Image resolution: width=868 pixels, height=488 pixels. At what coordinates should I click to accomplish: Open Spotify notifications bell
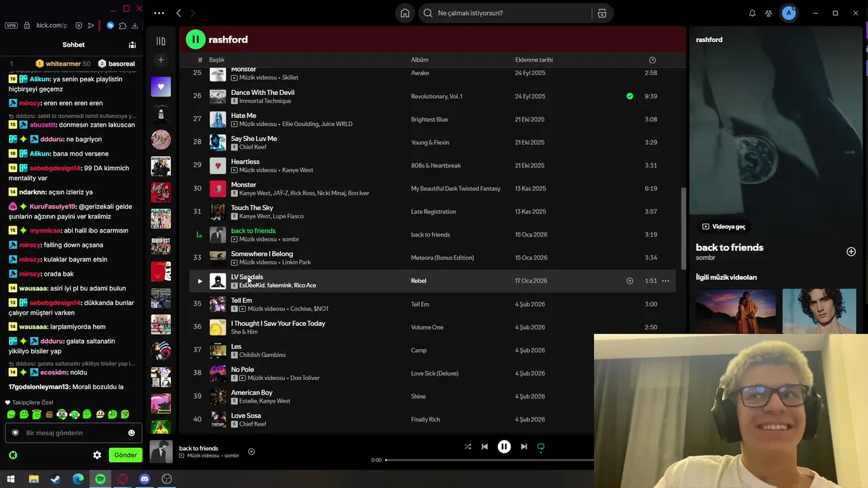[x=752, y=13]
